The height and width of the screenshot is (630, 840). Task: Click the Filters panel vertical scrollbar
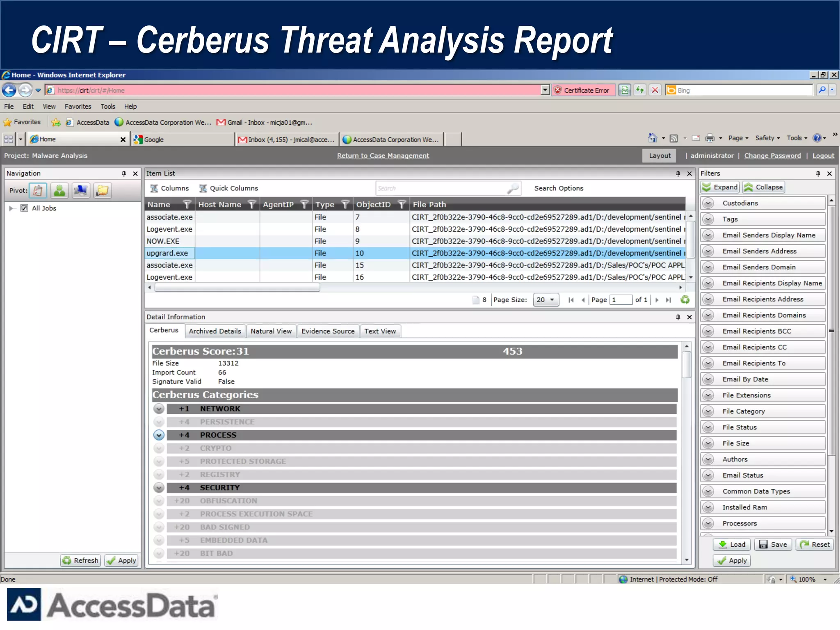[x=831, y=331]
